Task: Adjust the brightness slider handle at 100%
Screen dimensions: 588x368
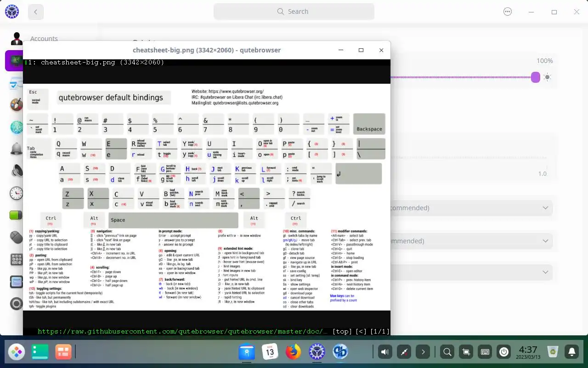Action: (x=535, y=77)
